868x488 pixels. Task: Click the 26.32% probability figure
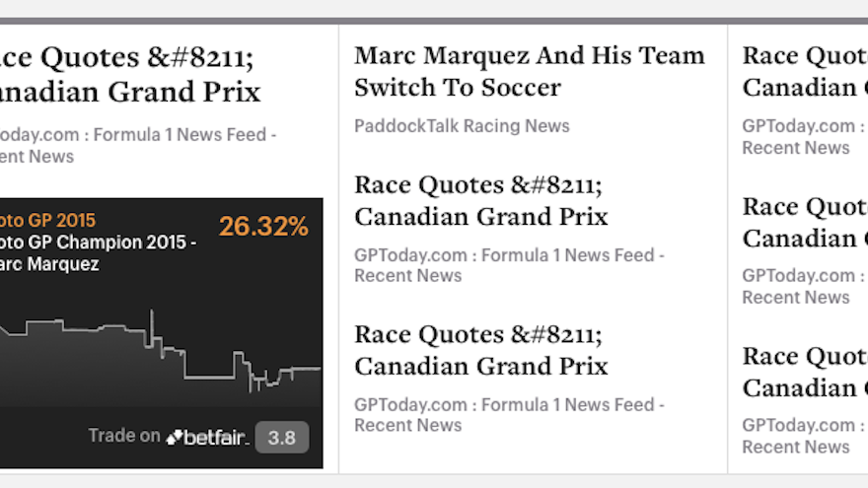coord(263,227)
